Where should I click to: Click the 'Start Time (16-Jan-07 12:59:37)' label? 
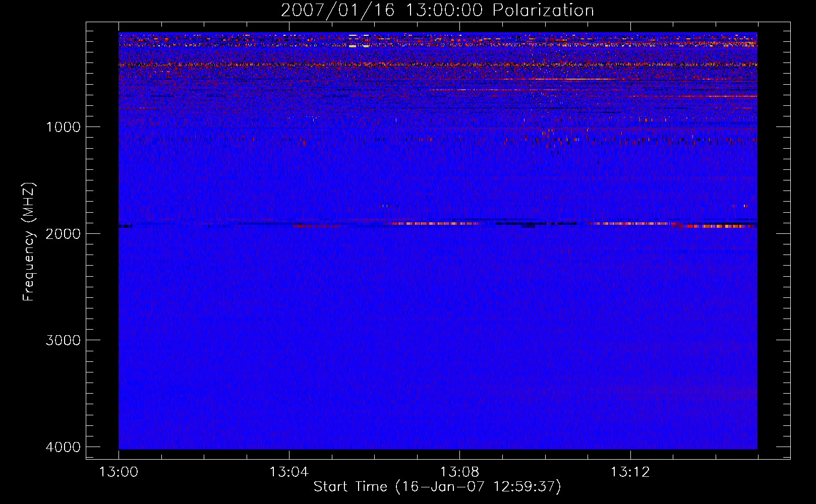[437, 487]
